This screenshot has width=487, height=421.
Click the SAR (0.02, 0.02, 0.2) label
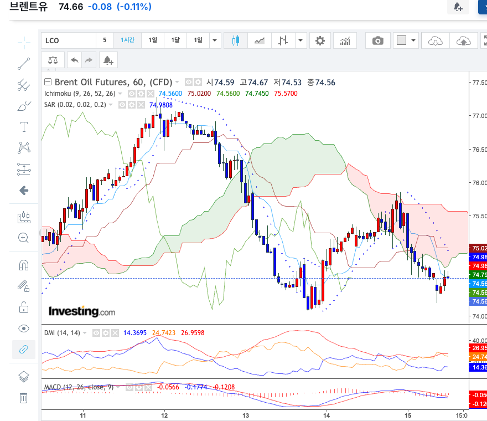(75, 105)
